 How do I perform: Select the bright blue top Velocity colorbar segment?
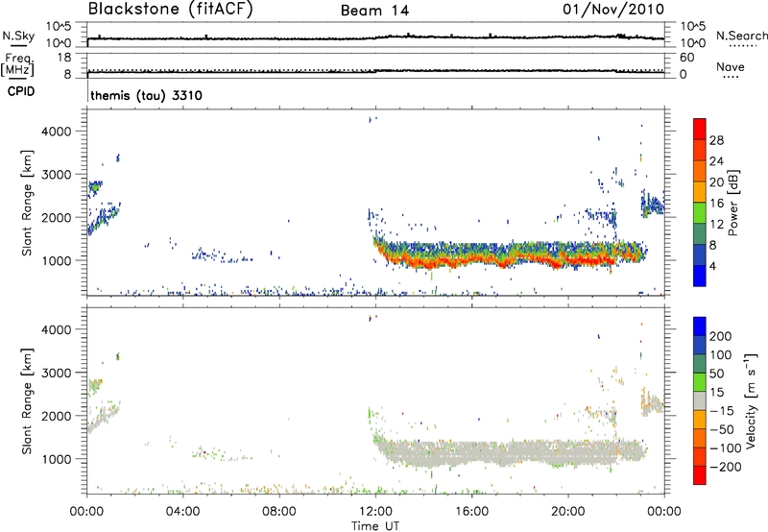point(700,326)
